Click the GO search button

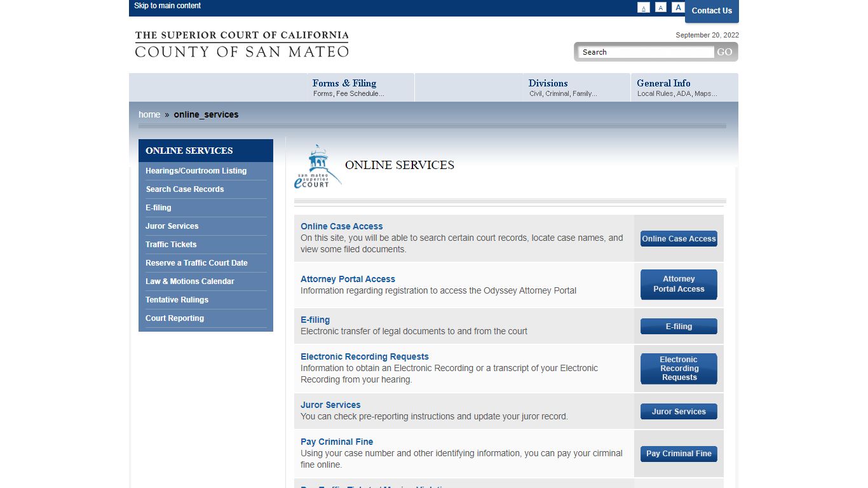(725, 52)
